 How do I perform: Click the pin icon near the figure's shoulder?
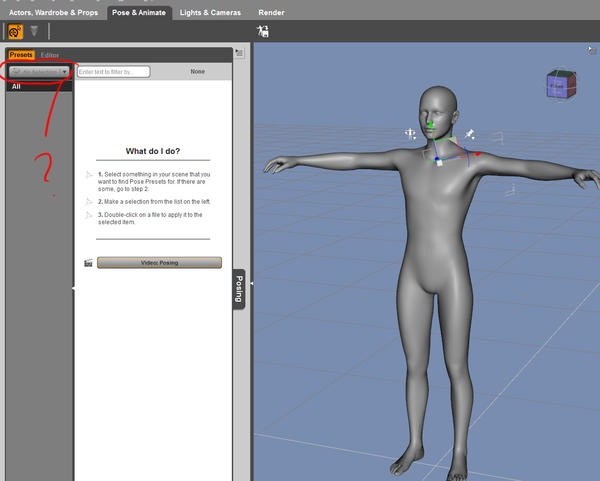(470, 134)
